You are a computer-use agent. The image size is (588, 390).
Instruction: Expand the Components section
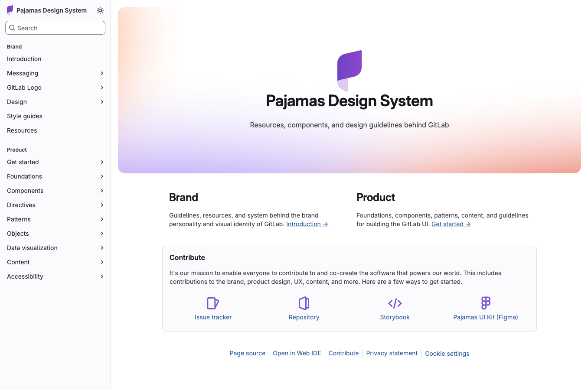click(102, 191)
